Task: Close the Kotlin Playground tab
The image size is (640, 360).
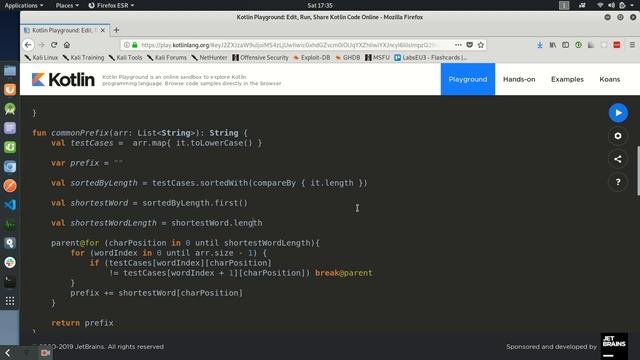Action: click(x=103, y=30)
